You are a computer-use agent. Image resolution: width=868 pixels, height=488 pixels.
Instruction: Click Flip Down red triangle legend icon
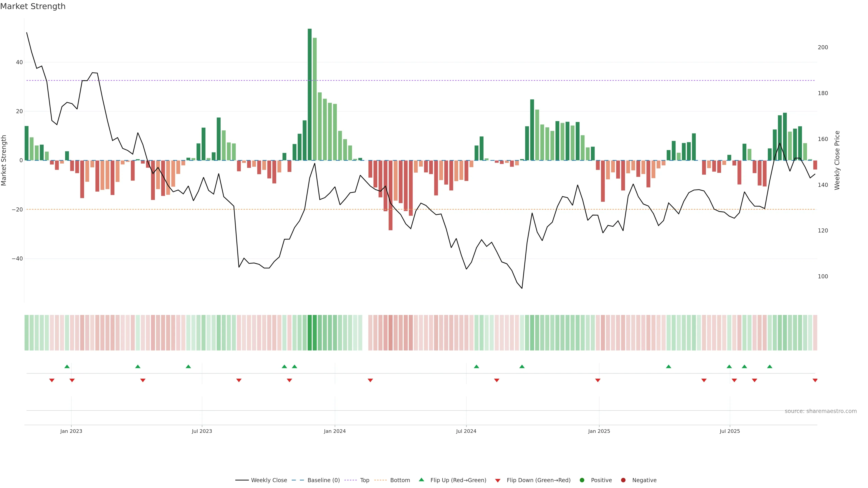pos(498,481)
